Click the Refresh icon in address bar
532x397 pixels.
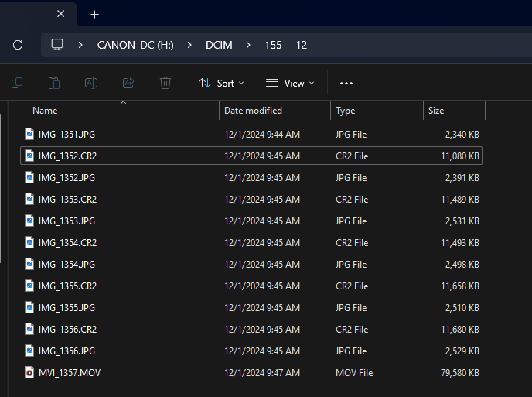coord(18,45)
